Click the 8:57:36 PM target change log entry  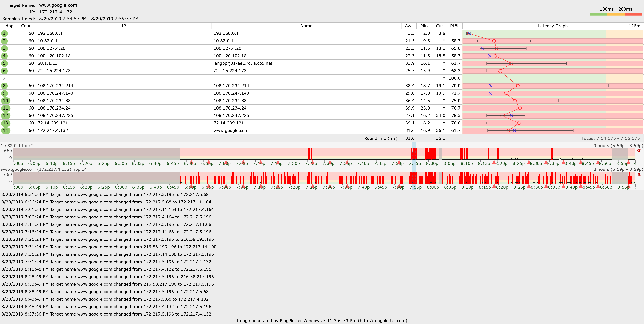tap(106, 314)
